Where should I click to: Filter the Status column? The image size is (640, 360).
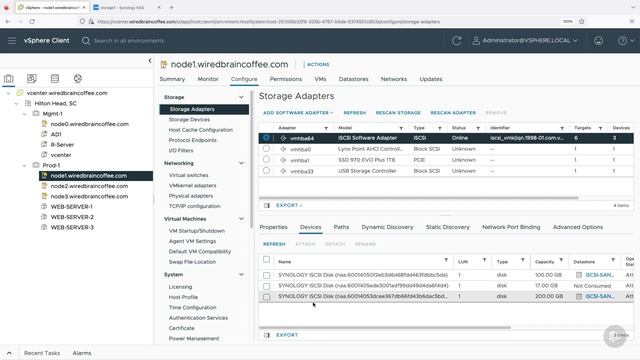tap(478, 128)
